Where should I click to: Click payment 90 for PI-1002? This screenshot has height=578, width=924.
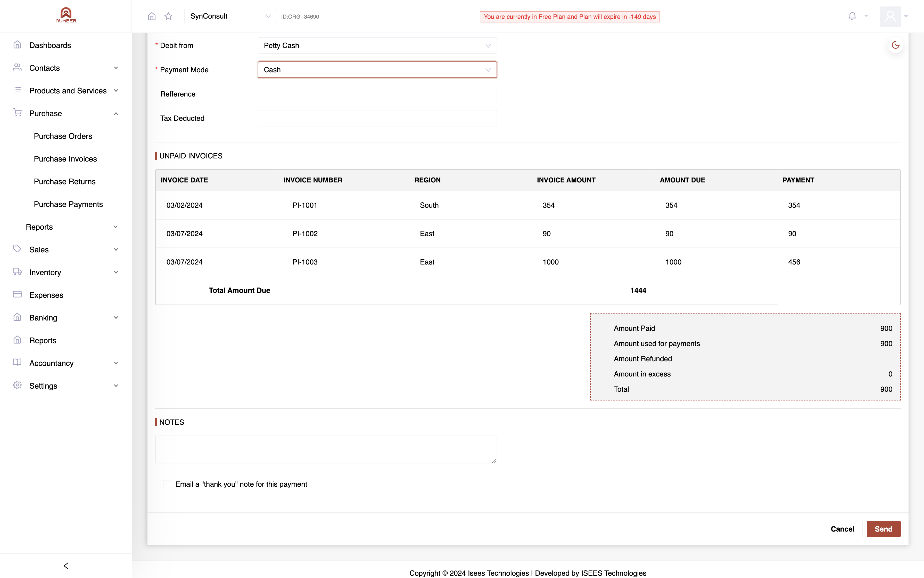(792, 234)
